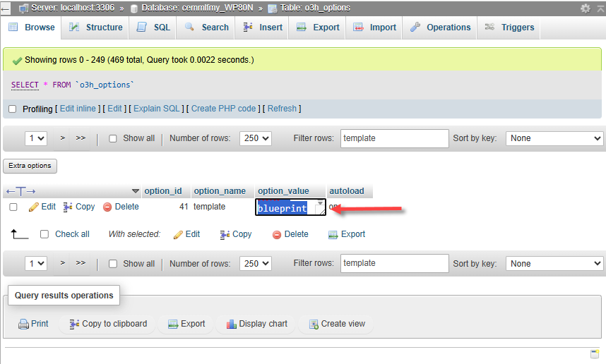Open bottom page number dropdown
Viewport: 606px width, 364px height.
point(36,264)
